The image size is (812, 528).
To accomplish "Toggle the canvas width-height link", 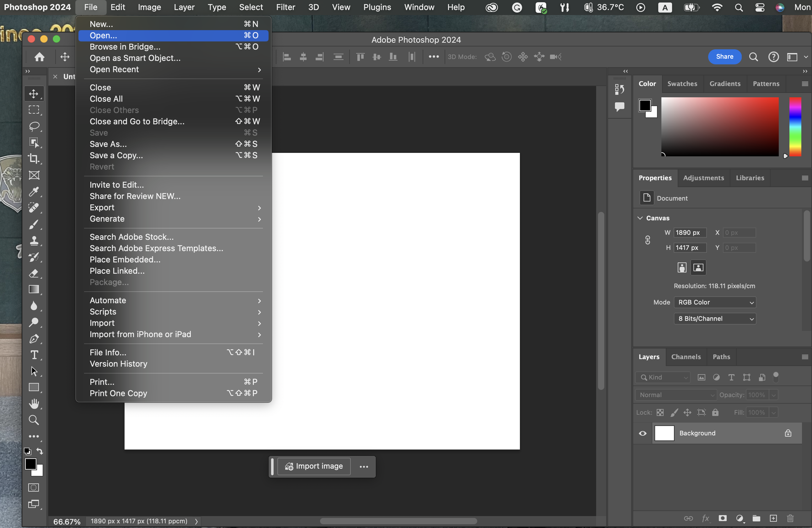I will (x=648, y=240).
